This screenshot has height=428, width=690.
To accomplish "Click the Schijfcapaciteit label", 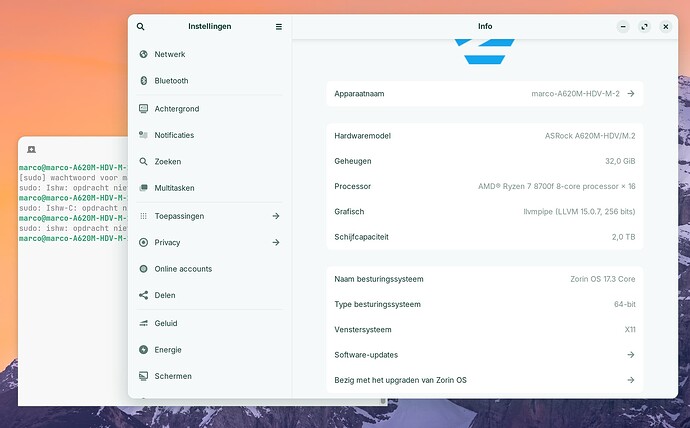I will coord(361,237).
